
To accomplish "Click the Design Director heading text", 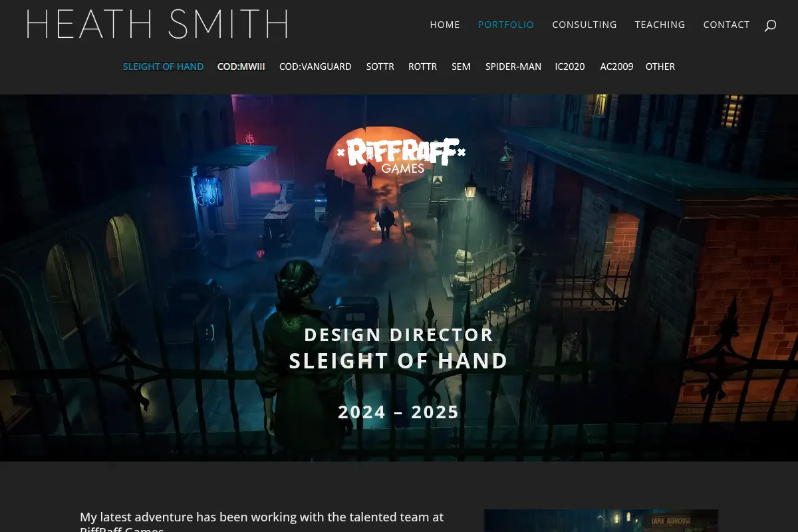I will [399, 334].
